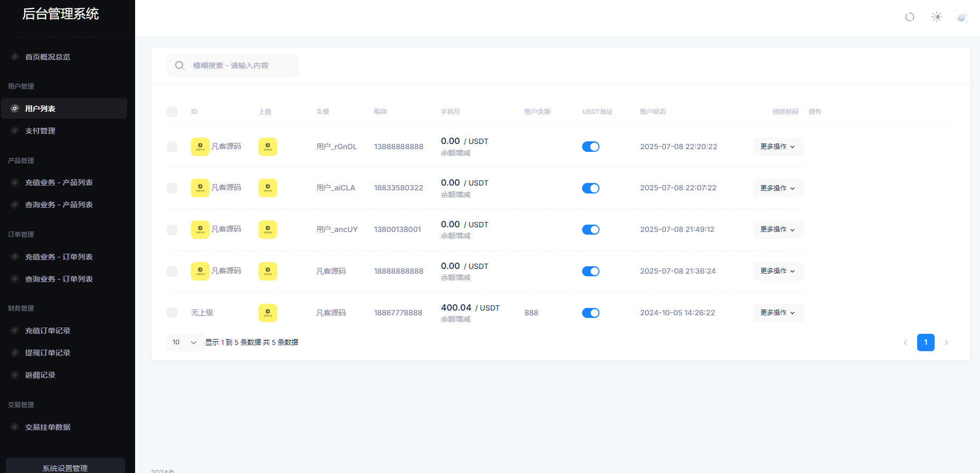Click superior's yellow icon in 用户_aiCLA row
This screenshot has width=980, height=473.
[x=200, y=188]
